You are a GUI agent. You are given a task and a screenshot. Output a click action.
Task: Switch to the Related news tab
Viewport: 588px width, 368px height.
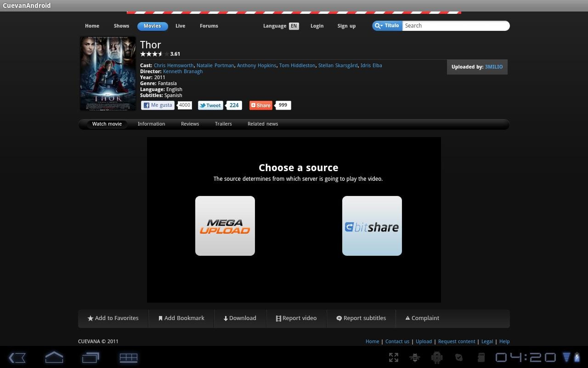(263, 124)
